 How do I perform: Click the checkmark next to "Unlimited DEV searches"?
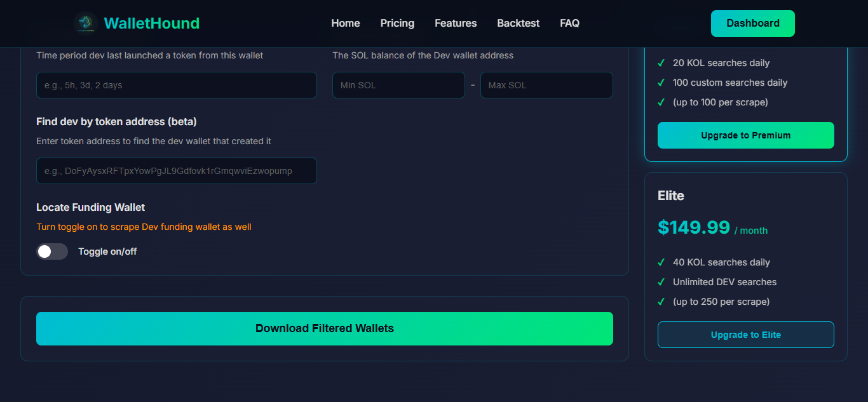point(661,282)
